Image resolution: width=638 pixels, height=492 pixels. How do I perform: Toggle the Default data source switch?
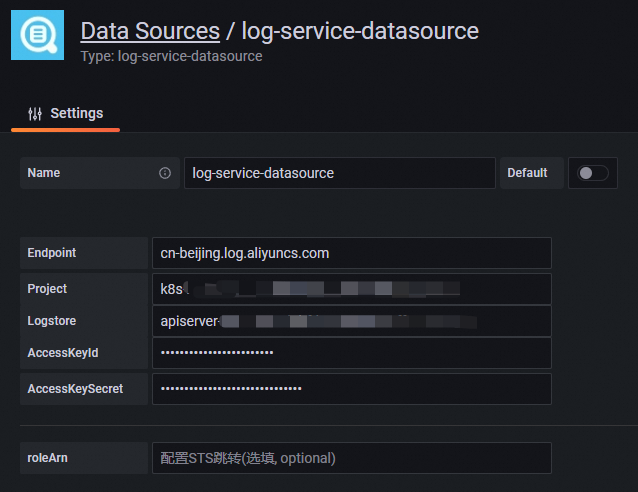(592, 173)
